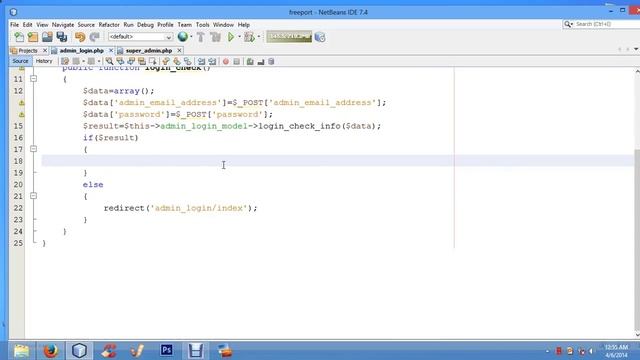Open the Source menu
Viewport: 640px width, 360px height.
(86, 25)
